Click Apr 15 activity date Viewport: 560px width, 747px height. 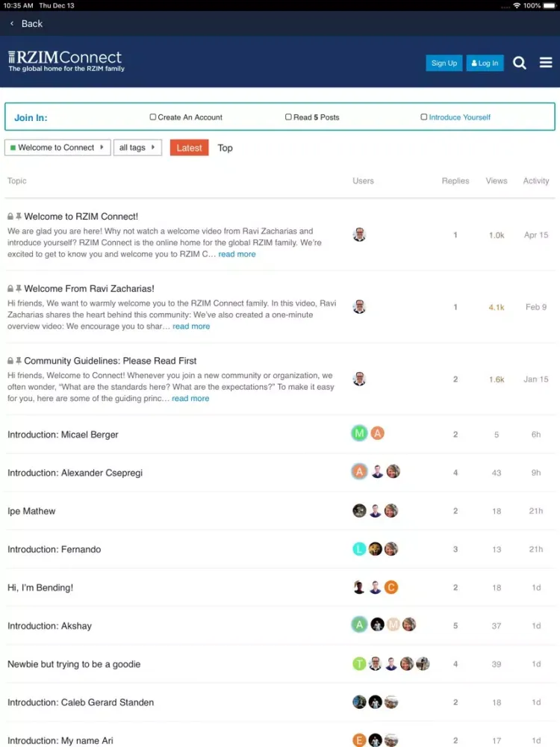pyautogui.click(x=535, y=235)
